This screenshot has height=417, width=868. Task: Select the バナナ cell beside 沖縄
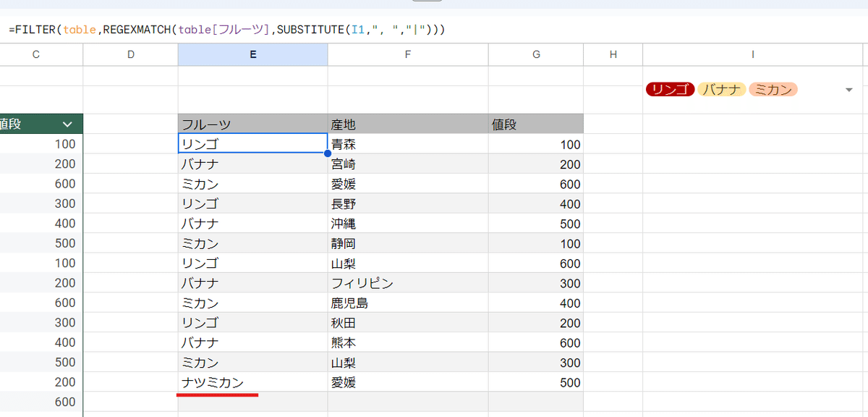tap(253, 224)
